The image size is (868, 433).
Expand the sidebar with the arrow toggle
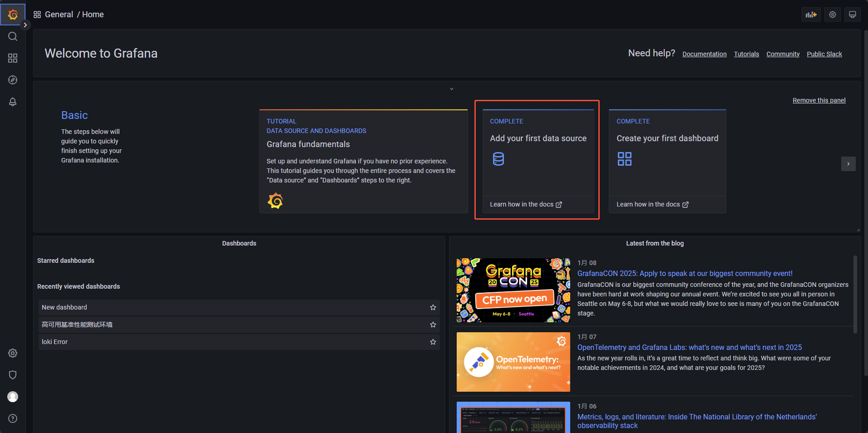25,25
